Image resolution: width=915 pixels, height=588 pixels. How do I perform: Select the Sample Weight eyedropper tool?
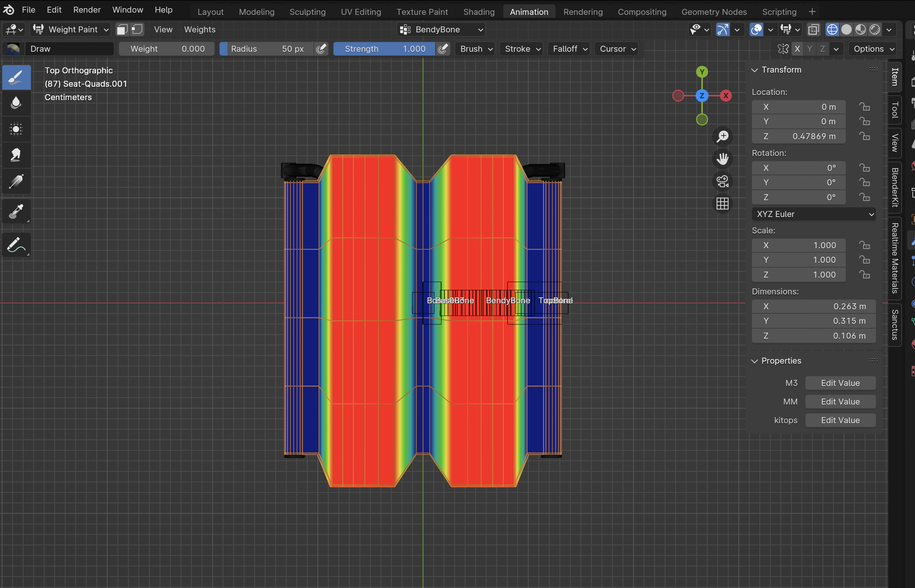pyautogui.click(x=16, y=211)
